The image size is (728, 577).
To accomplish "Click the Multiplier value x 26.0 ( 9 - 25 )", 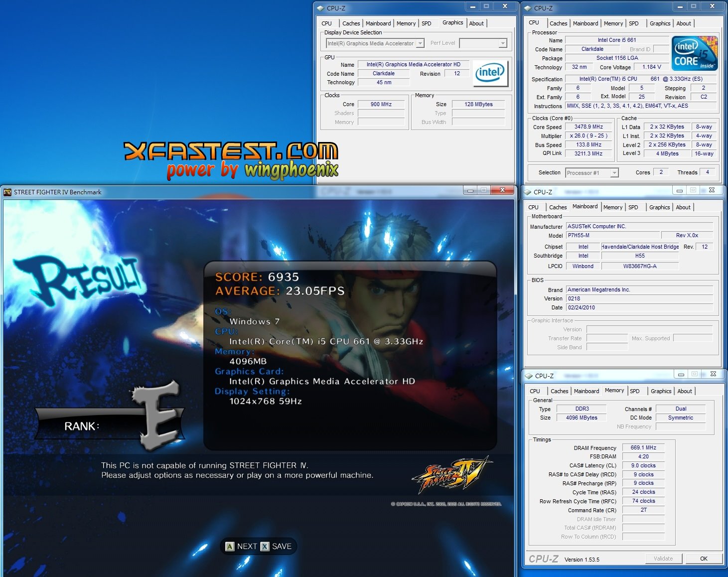I will pyautogui.click(x=588, y=136).
